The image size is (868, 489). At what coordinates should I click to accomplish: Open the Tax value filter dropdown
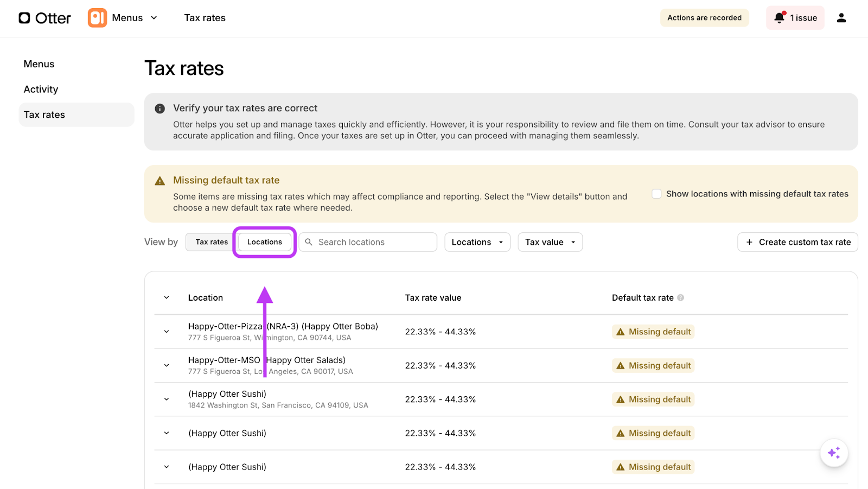[x=550, y=242]
